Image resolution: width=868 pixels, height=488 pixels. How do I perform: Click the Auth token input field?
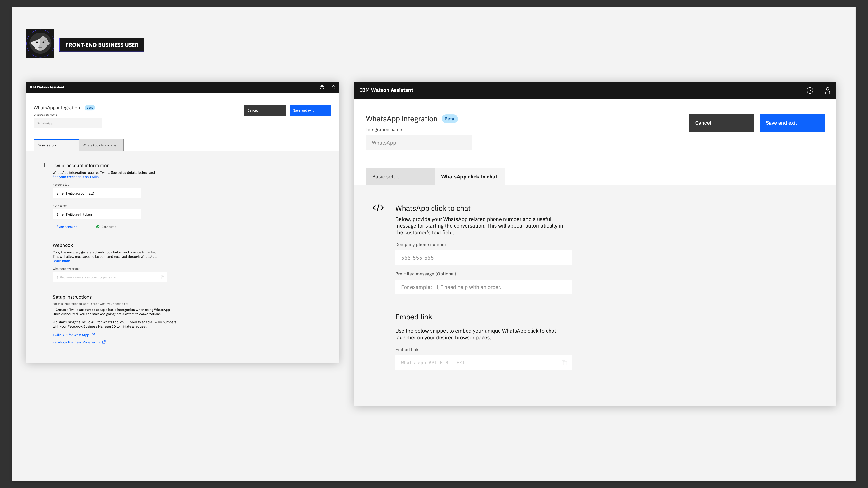(x=96, y=214)
